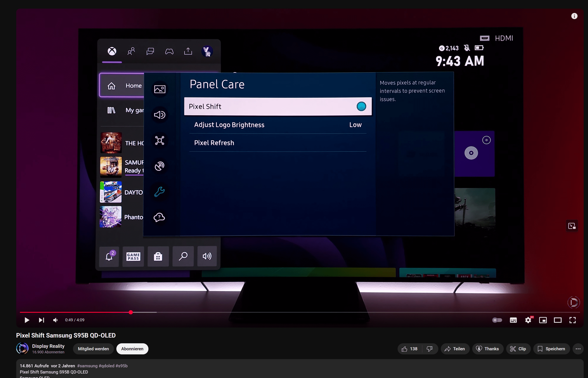Play the video
This screenshot has width=588, height=378.
pyautogui.click(x=27, y=320)
